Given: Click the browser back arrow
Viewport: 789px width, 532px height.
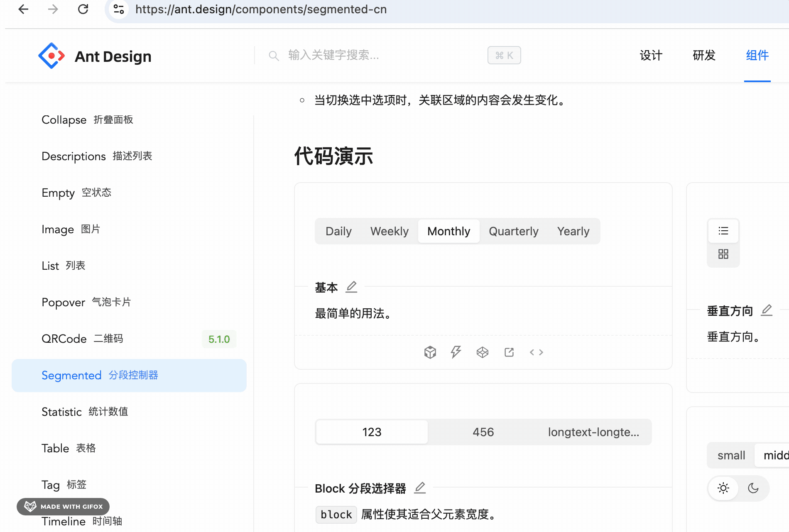Looking at the screenshot, I should 24,9.
